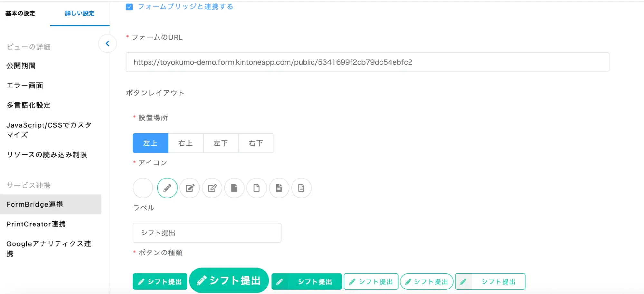The width and height of the screenshot is (644, 294).
Task: Open 公開期間 settings
Action: click(21, 66)
